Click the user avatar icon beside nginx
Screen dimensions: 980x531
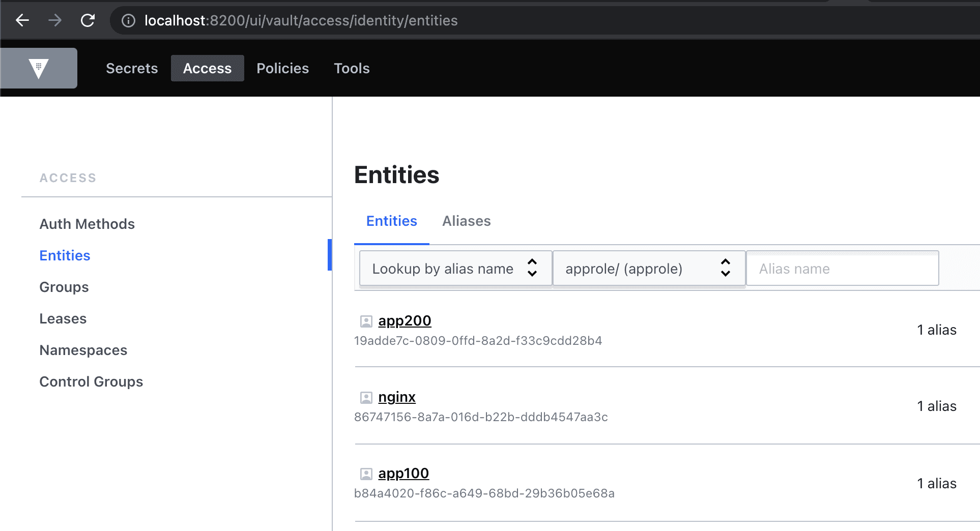point(365,397)
